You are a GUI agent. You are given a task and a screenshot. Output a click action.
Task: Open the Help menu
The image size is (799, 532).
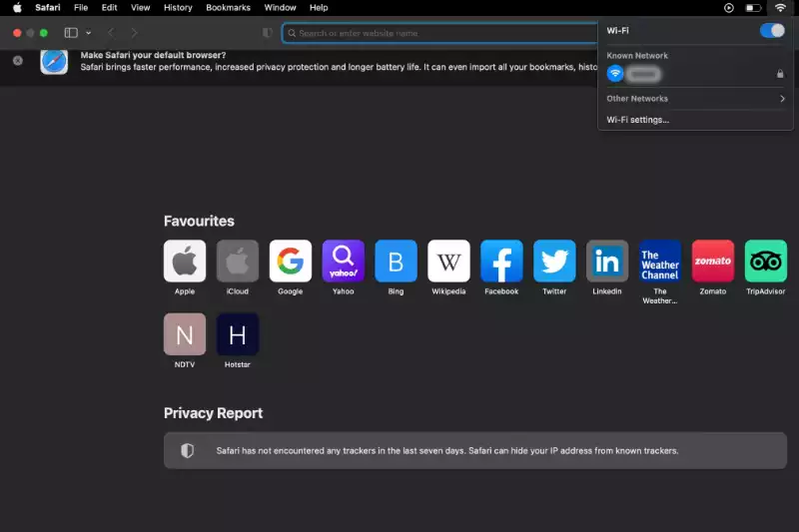[x=319, y=8]
